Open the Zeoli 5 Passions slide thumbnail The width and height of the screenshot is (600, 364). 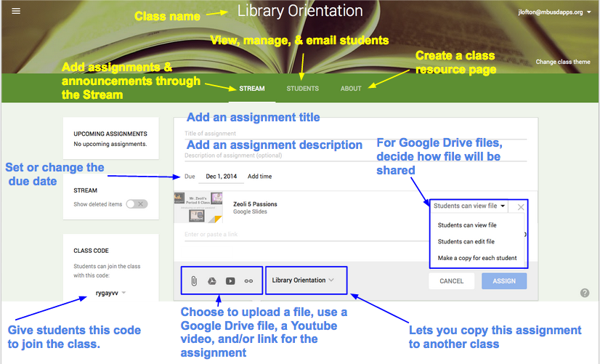[x=198, y=207]
